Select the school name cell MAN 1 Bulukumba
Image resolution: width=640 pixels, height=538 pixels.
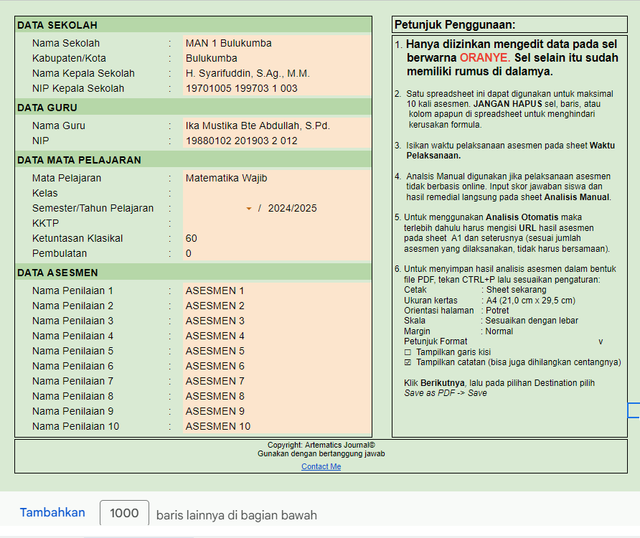(277, 43)
